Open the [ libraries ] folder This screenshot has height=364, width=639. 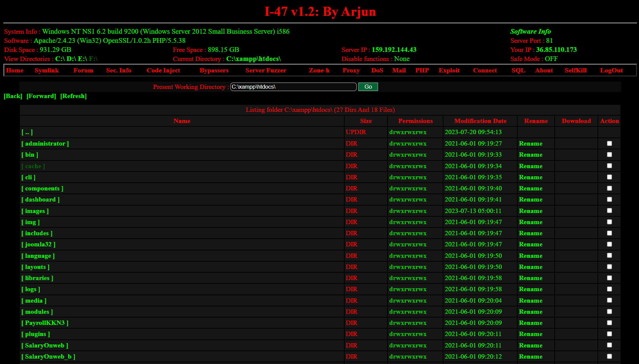click(37, 278)
